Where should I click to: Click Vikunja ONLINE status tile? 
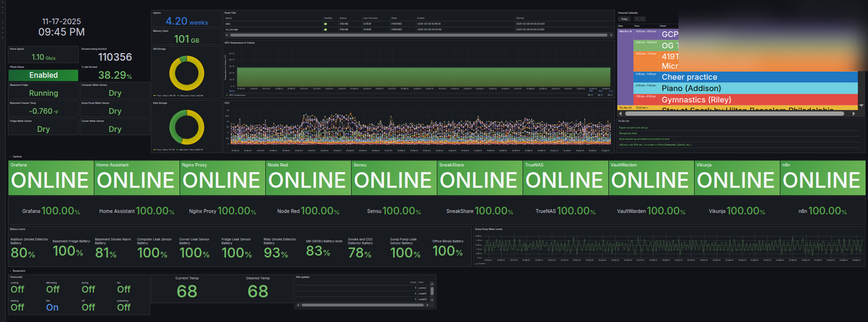click(737, 178)
